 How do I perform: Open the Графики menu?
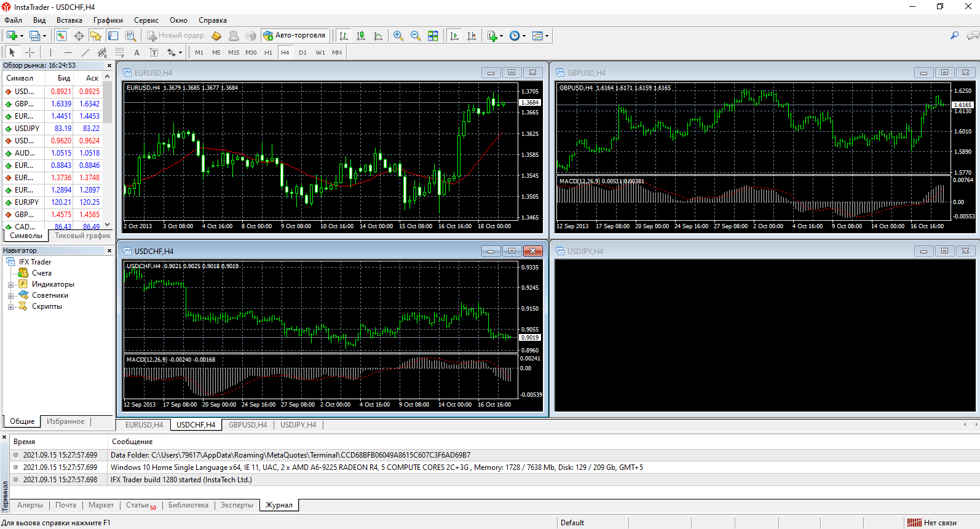108,20
